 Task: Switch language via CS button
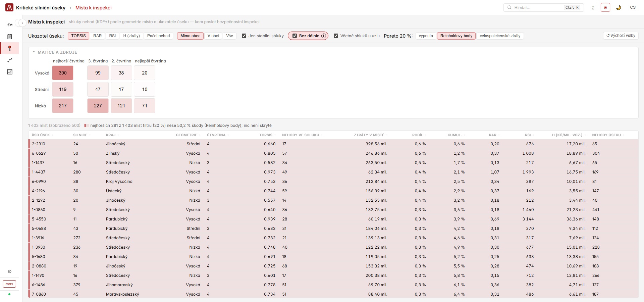[x=633, y=7]
